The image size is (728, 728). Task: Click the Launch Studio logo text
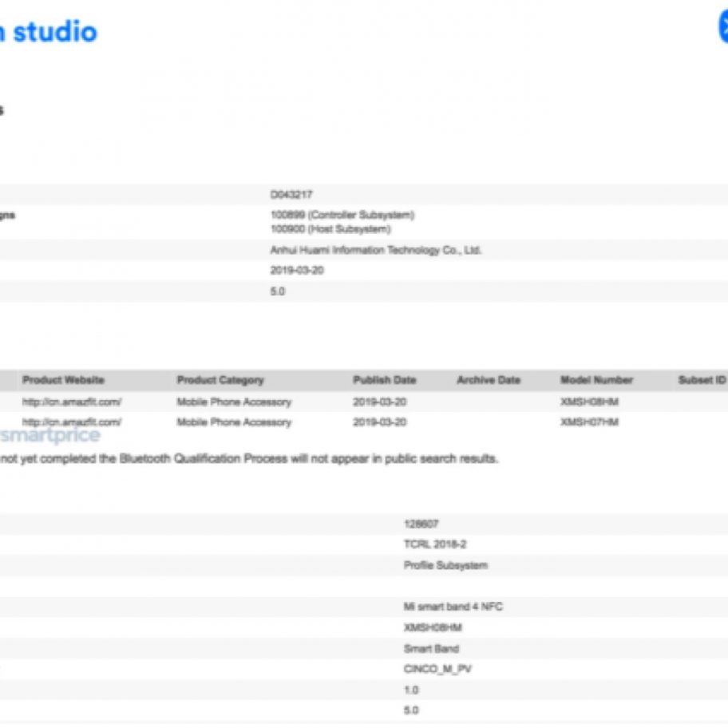(48, 32)
